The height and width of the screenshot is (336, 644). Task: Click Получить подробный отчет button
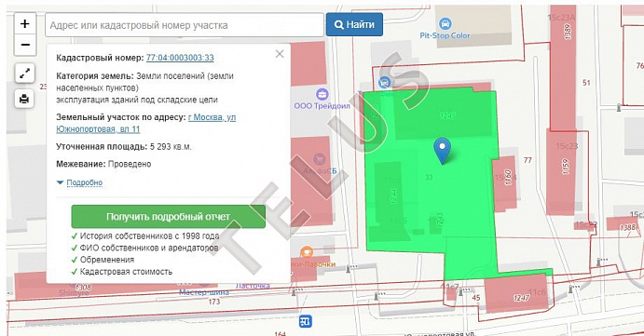[x=169, y=217]
